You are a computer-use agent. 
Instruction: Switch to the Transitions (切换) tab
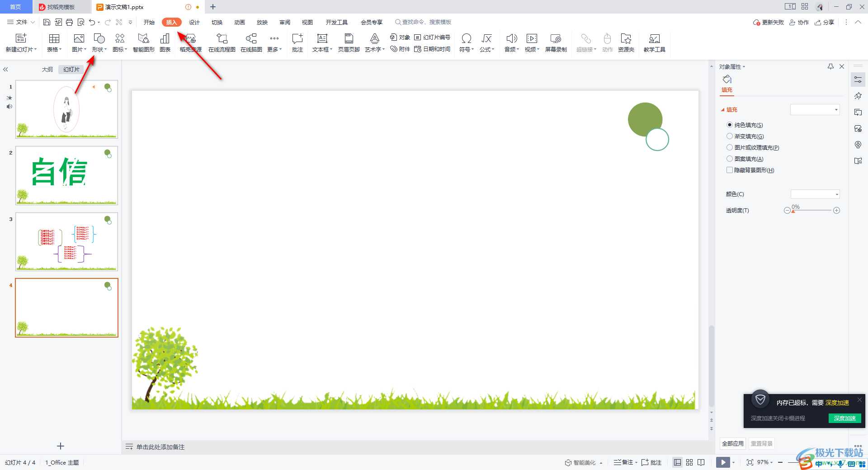tap(217, 22)
